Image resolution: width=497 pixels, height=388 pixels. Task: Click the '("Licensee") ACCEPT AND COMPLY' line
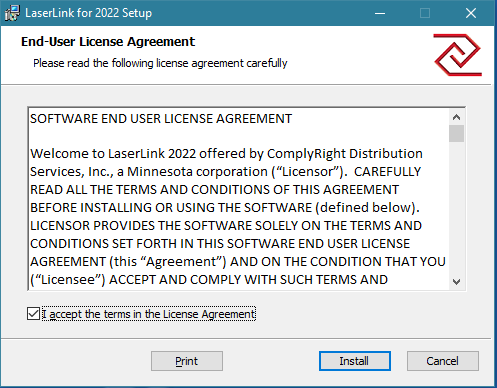[x=209, y=279]
